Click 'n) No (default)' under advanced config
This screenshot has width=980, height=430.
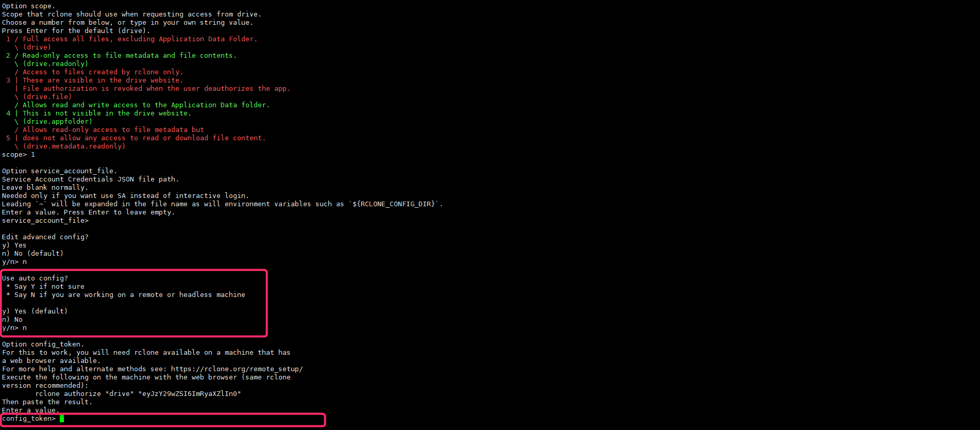click(32, 254)
